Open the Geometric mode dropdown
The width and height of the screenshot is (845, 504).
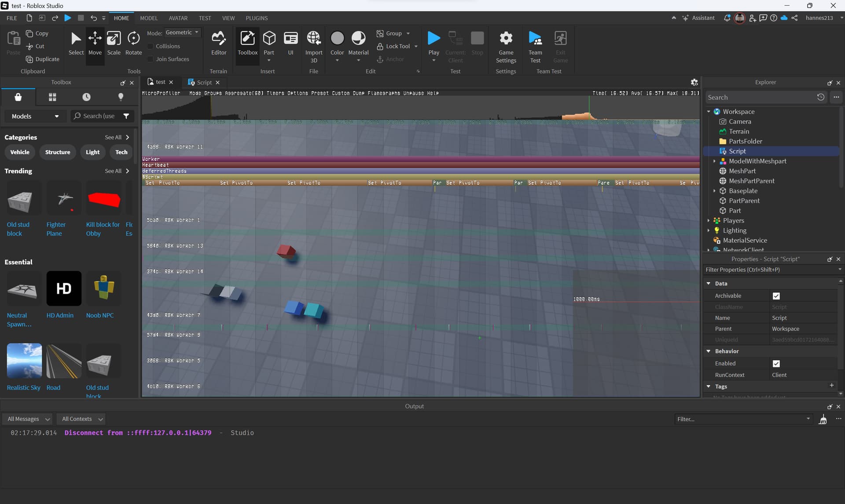(x=182, y=33)
